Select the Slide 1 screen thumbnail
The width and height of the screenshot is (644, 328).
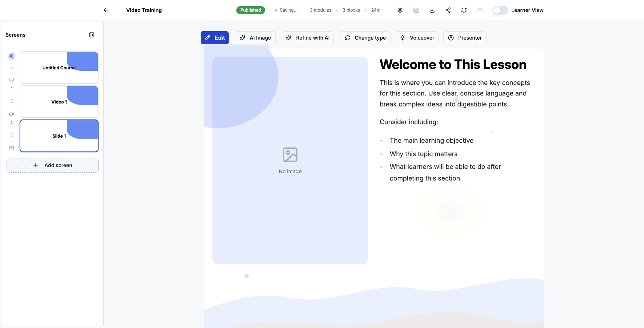[59, 136]
